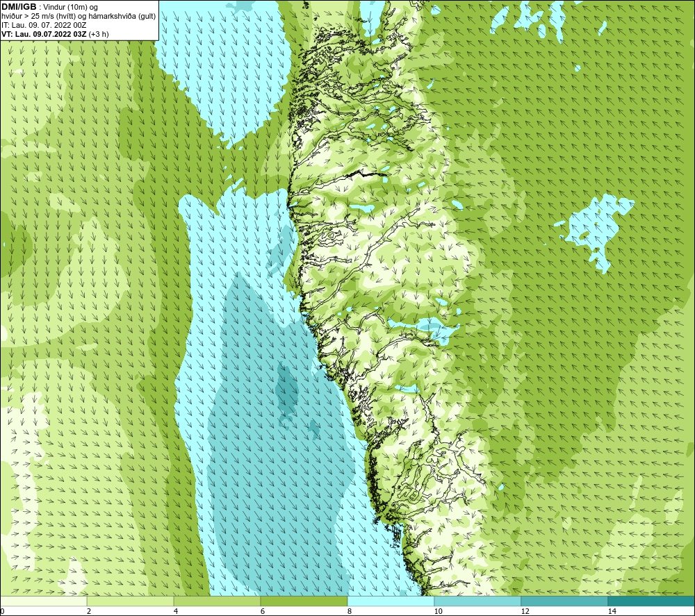Select the 8–10 m/s light cyan legend swatch

[391, 601]
